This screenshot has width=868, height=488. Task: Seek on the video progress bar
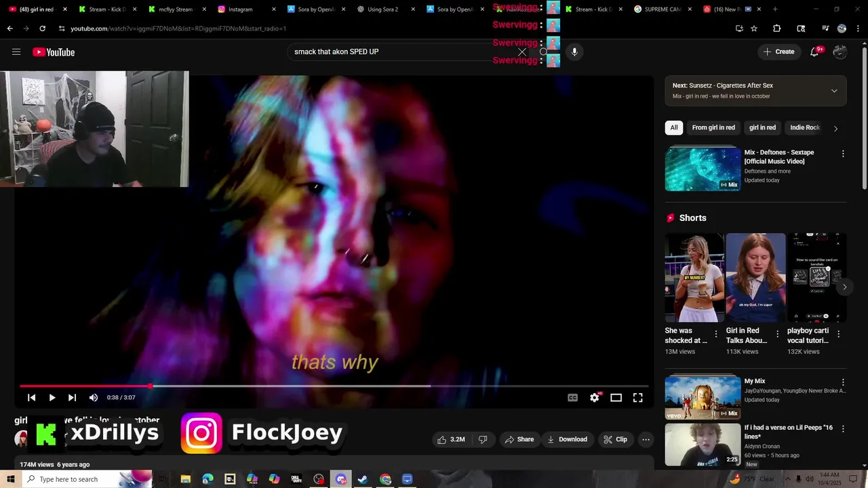[x=334, y=386]
